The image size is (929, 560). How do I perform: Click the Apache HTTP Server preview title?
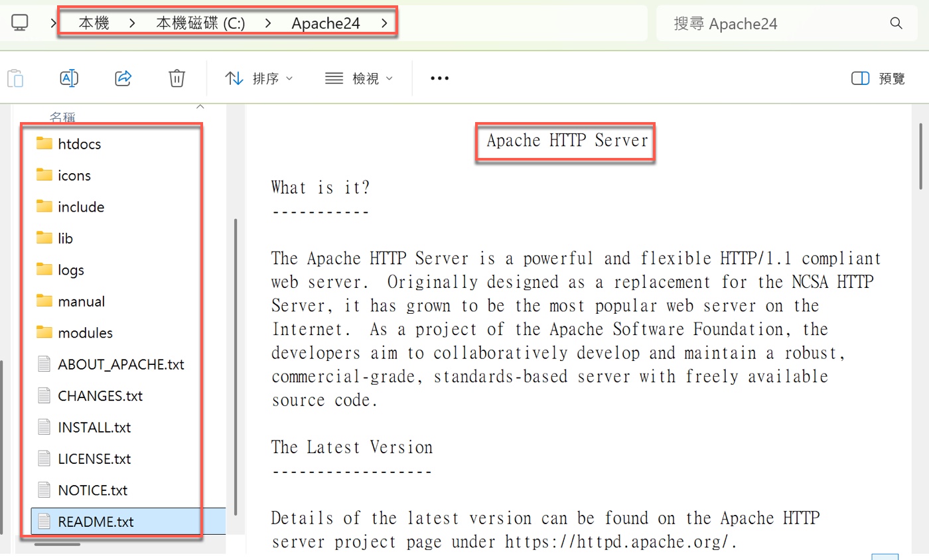(x=567, y=141)
